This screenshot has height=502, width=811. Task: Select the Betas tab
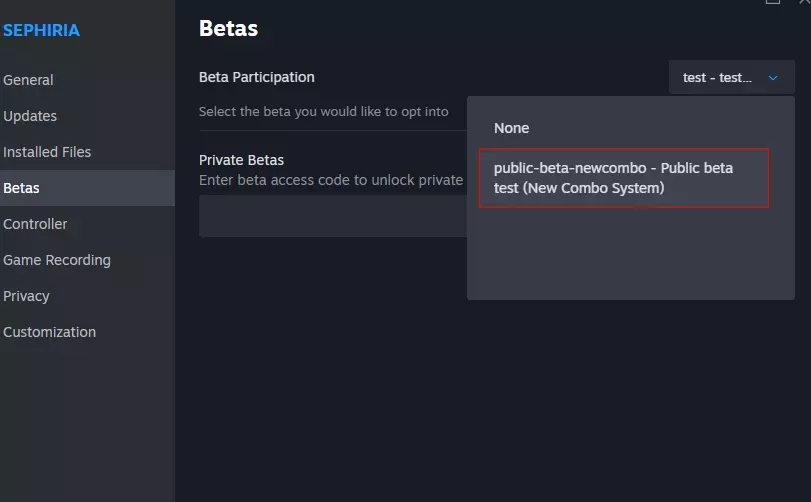[21, 188]
